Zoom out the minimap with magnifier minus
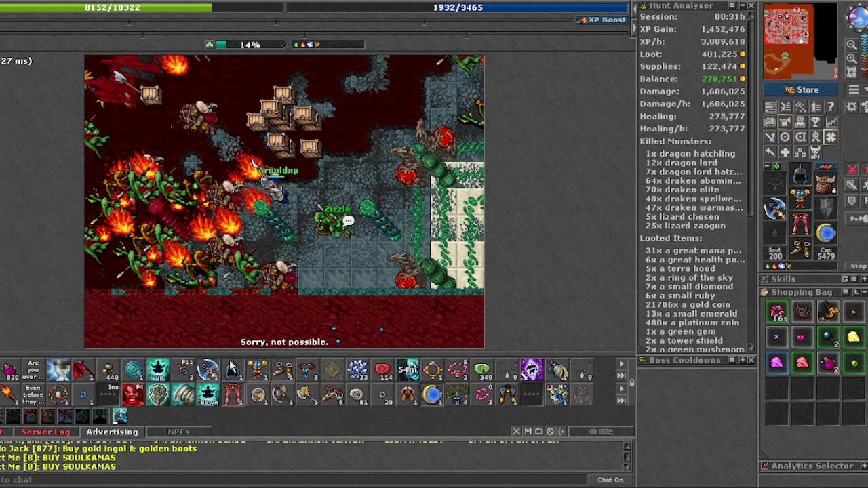Screen dimensions: 868x488 (852, 45)
